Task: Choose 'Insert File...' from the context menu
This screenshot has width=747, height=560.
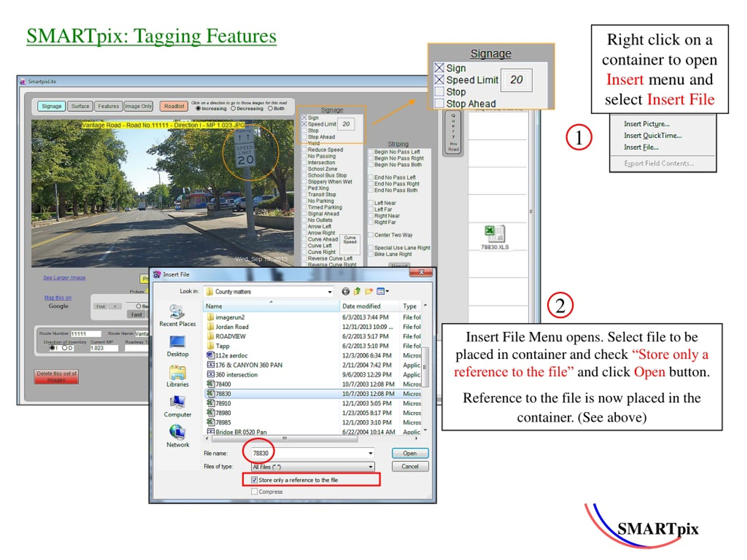Action: [x=641, y=147]
